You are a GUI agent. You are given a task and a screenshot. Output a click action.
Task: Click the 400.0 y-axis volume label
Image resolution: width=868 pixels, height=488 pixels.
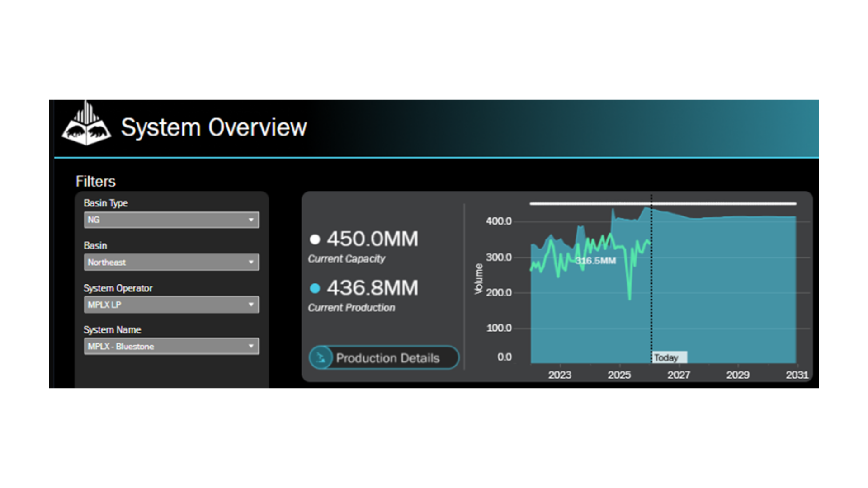pos(499,221)
